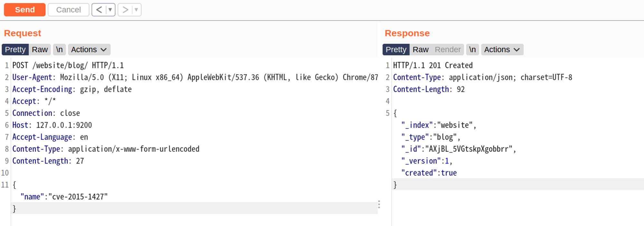Go forward to next request in history
Screen dimensions: 644x226
125,10
